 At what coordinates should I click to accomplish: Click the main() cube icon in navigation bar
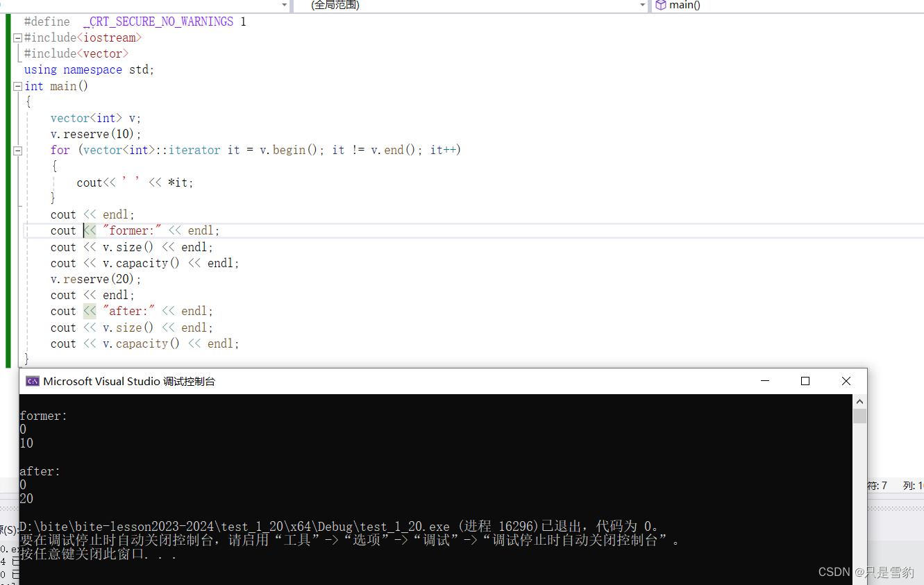point(661,5)
